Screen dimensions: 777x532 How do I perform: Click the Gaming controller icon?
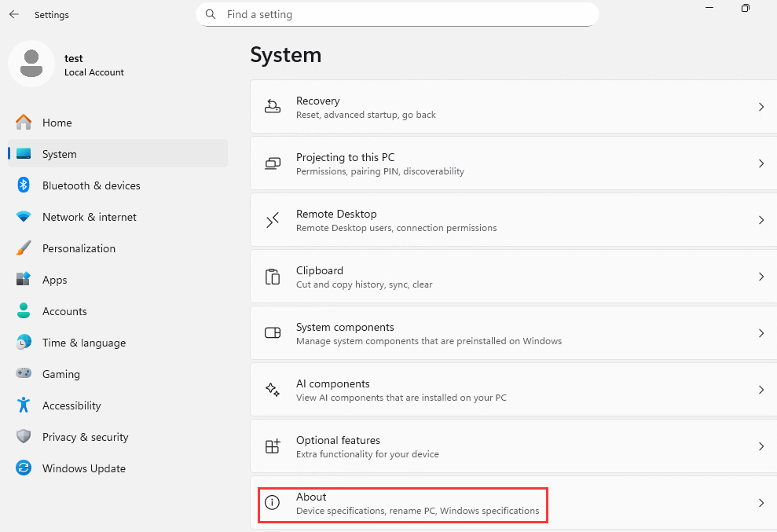pyautogui.click(x=24, y=374)
